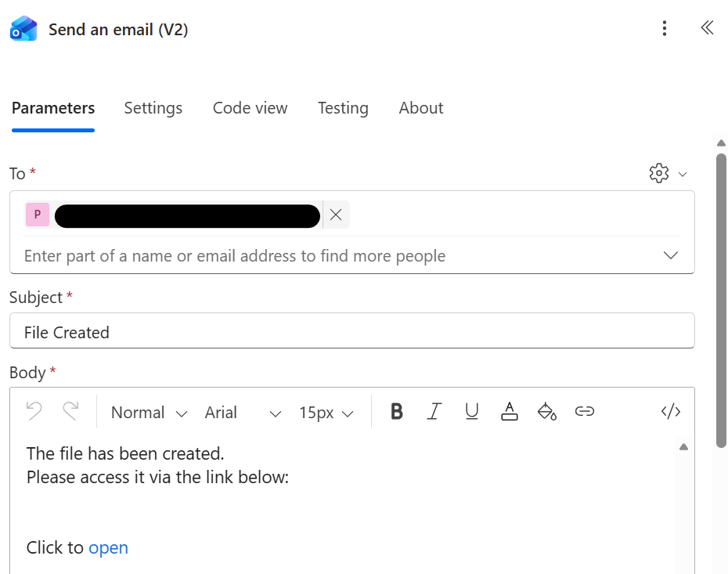Screen dimensions: 728x574
Task: Expand the To field people dropdown
Action: click(x=671, y=256)
